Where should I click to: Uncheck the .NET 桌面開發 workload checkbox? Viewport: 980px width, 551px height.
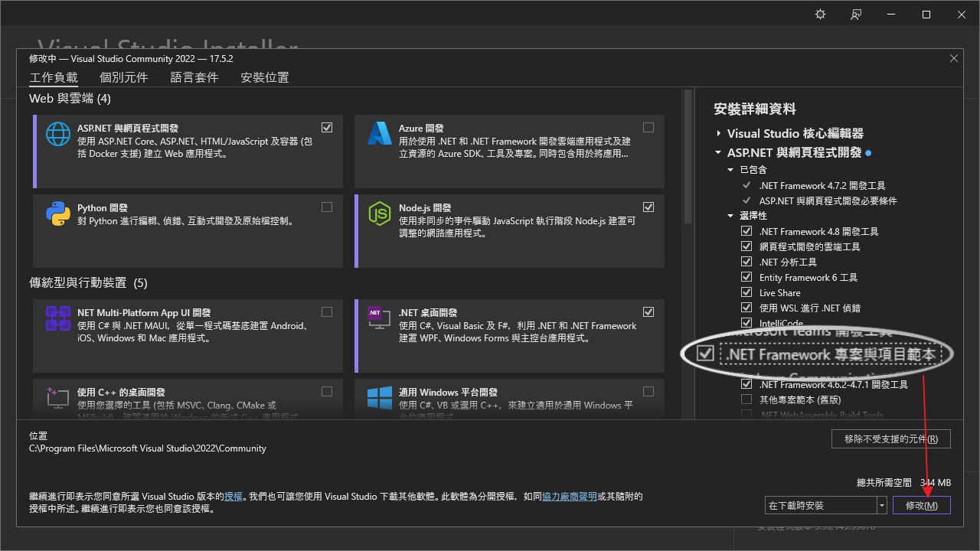tap(648, 311)
